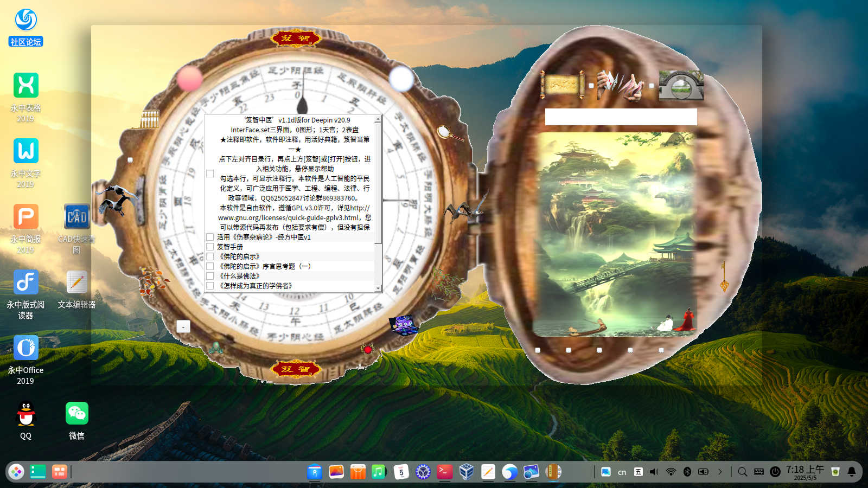Click the bottom 笈智 red plaque button

(295, 369)
